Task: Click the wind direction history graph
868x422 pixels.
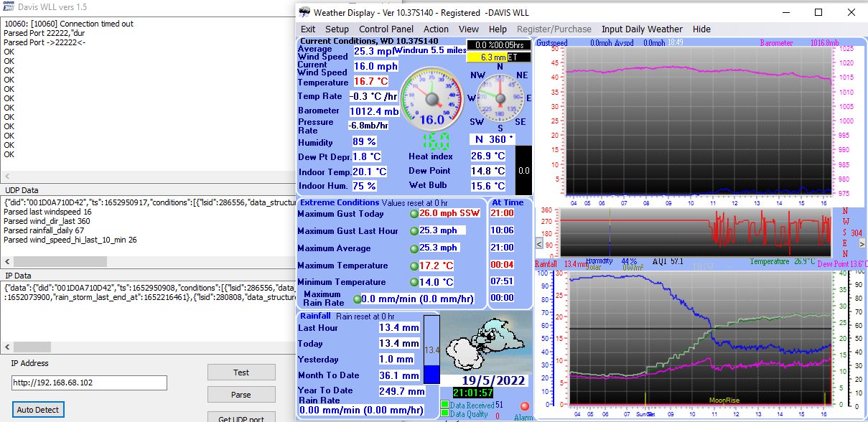Action: tap(697, 232)
